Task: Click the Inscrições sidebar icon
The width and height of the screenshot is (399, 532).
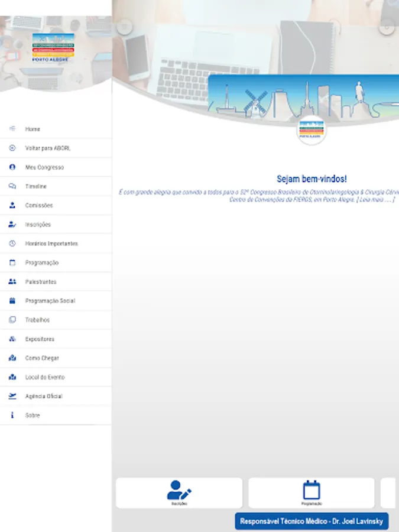Action: (x=12, y=224)
